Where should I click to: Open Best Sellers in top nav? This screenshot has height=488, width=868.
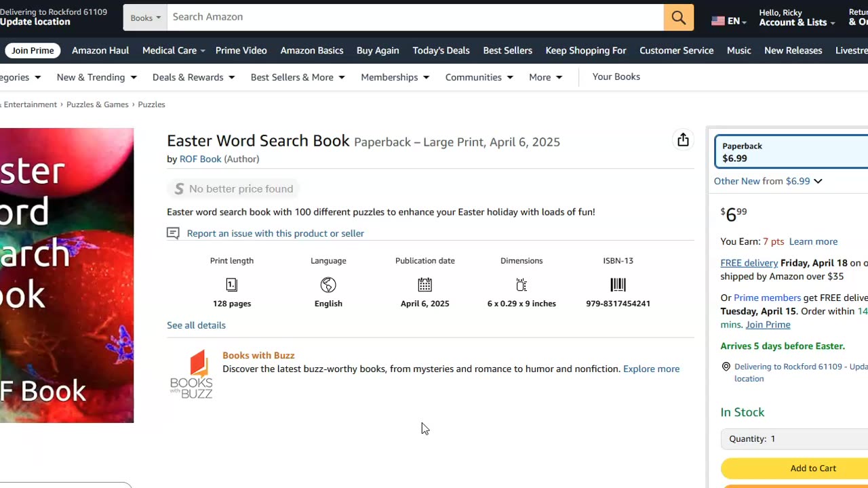508,50
